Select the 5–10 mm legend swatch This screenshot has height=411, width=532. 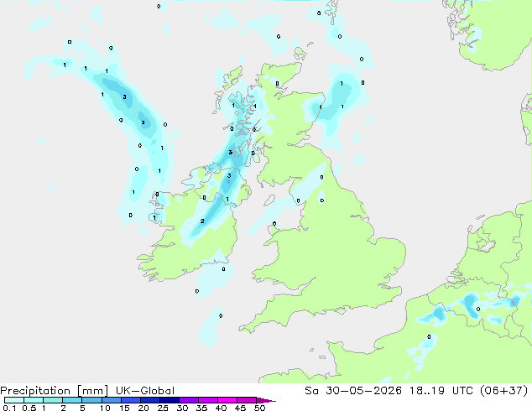[x=92, y=400]
